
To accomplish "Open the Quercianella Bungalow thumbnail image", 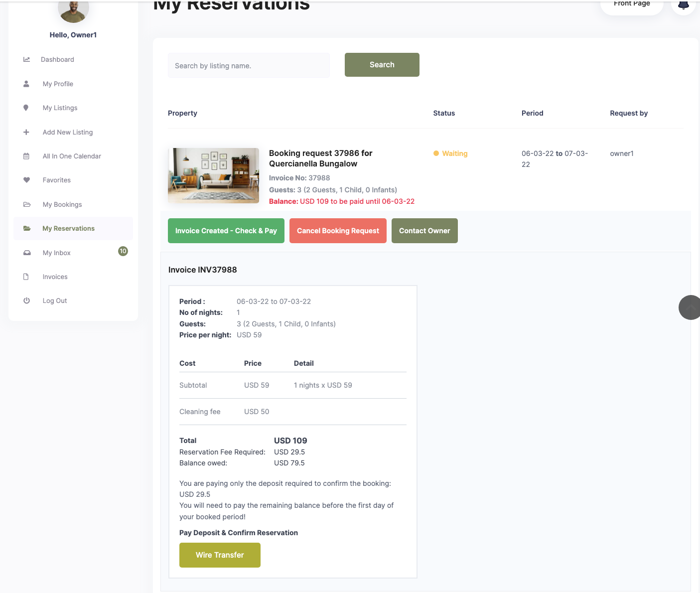I will coord(213,175).
